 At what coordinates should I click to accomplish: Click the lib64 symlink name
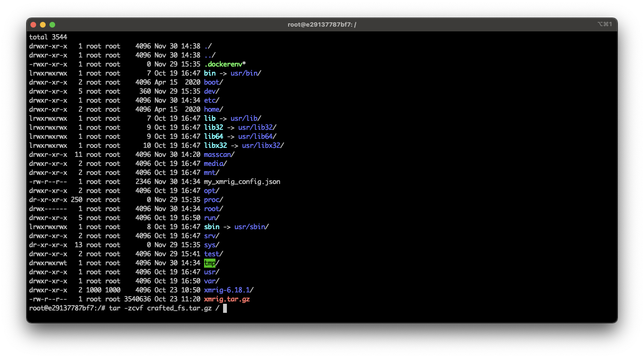214,136
